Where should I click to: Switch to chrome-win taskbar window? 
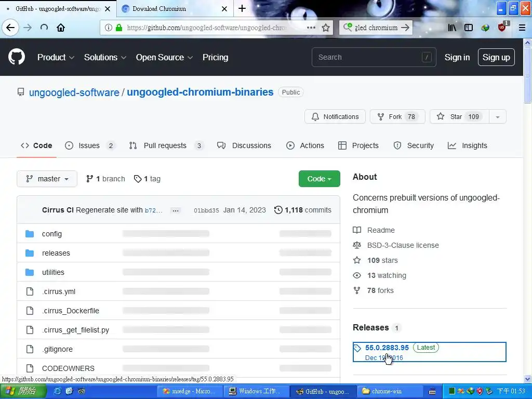pos(390,391)
